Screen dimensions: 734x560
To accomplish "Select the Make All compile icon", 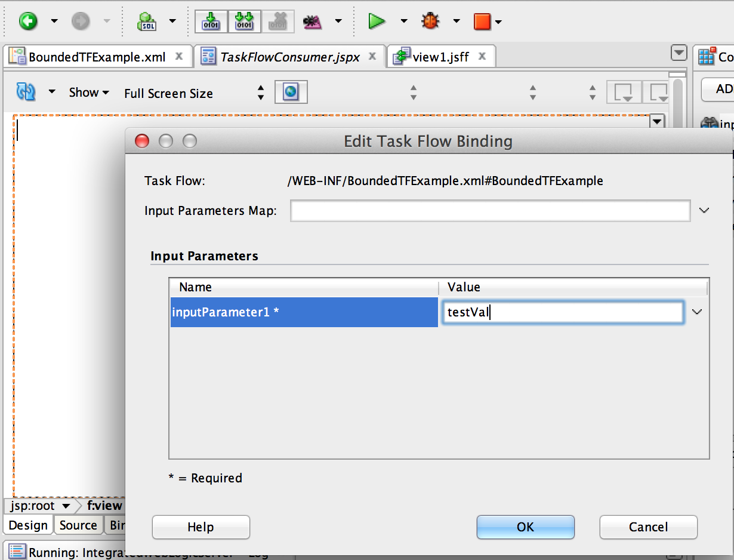I will (244, 21).
